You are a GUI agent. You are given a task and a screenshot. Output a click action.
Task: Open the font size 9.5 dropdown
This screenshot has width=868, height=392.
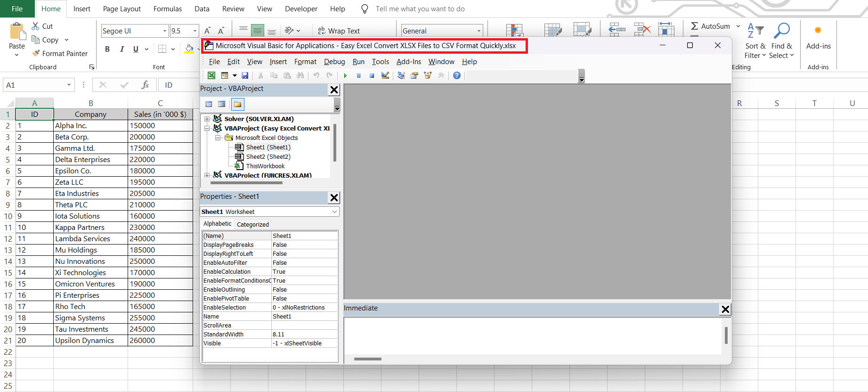(x=195, y=31)
